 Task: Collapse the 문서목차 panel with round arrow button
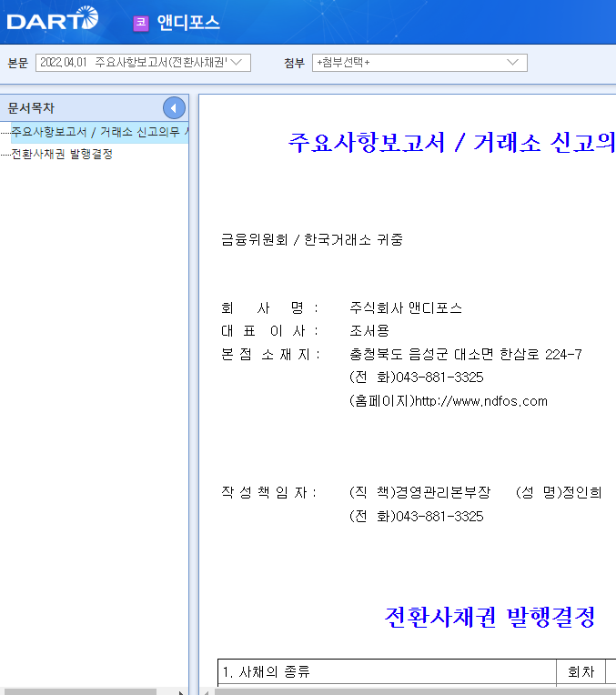174,107
